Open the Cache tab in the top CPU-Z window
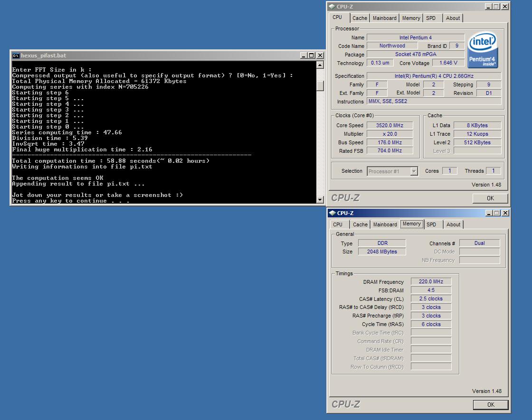 coord(360,19)
